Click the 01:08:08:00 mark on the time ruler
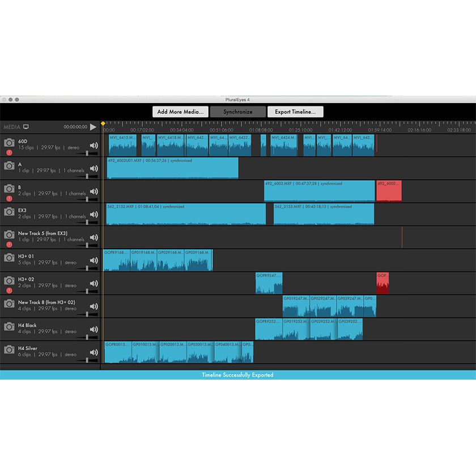 tap(261, 130)
